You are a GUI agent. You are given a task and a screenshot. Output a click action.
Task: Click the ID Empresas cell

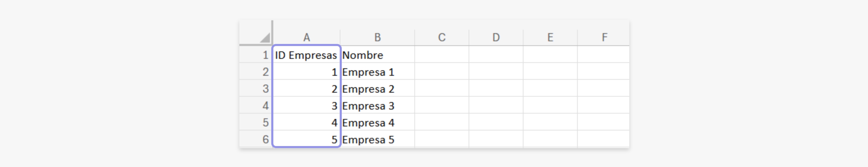[307, 54]
